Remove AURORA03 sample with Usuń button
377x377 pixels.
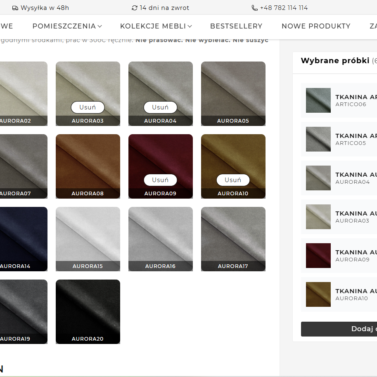[88, 107]
